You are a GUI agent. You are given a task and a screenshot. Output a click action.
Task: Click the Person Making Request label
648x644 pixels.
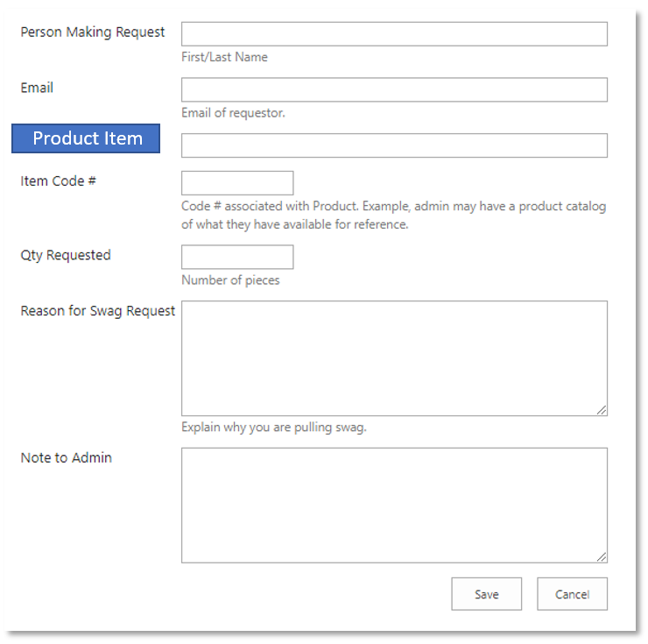[x=93, y=32]
